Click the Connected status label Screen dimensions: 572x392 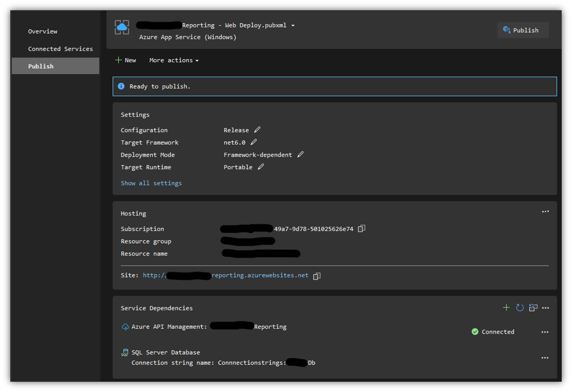(x=497, y=332)
